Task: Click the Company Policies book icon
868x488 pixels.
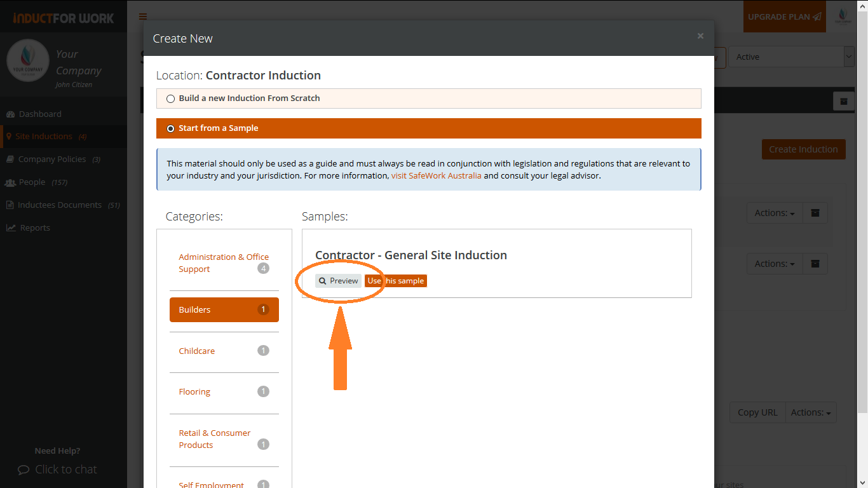Action: (10, 159)
